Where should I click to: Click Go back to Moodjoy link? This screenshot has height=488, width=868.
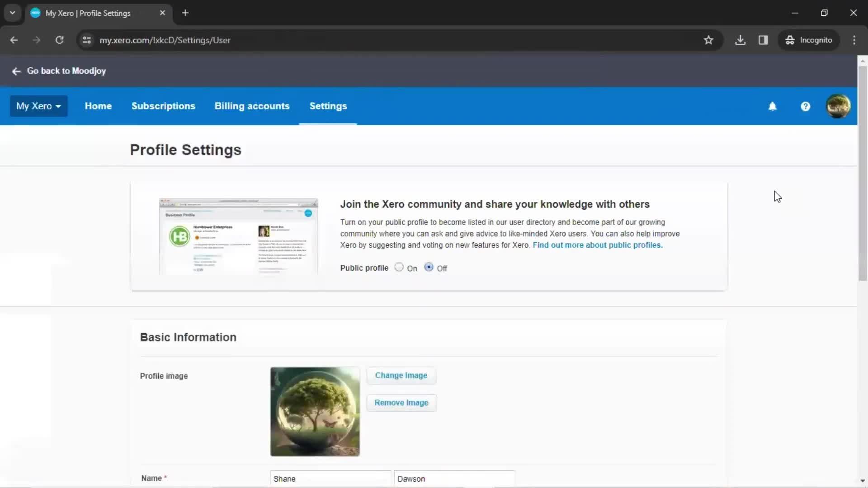pyautogui.click(x=66, y=71)
